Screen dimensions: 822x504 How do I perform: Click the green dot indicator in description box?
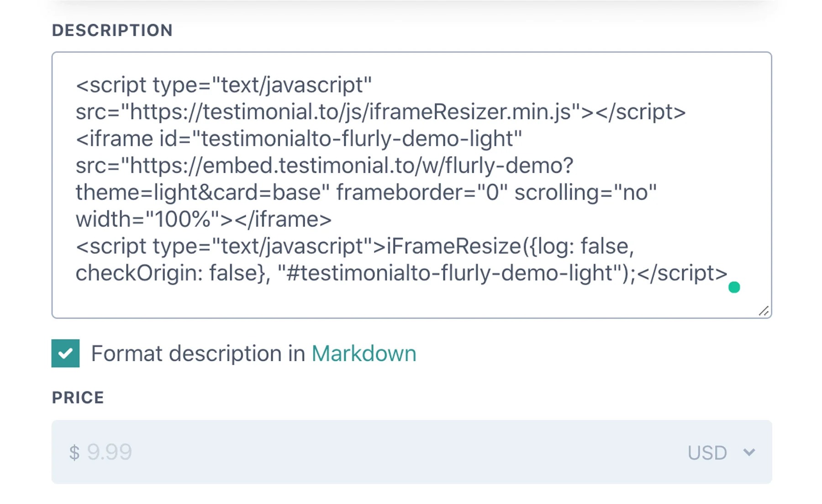734,287
